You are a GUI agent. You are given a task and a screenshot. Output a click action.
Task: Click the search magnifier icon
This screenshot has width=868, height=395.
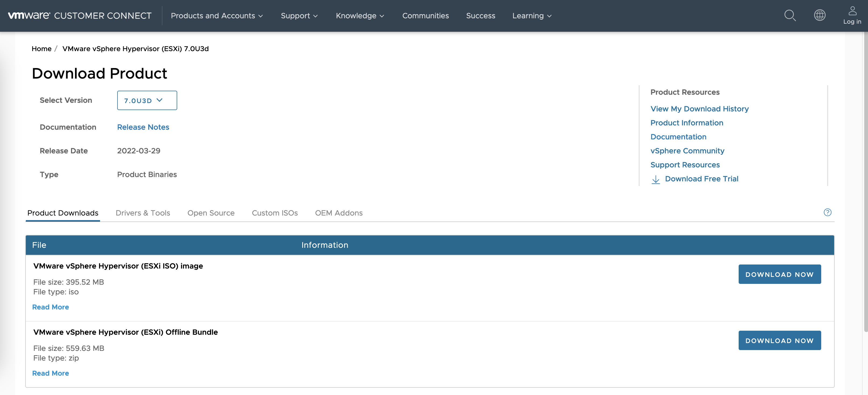789,16
